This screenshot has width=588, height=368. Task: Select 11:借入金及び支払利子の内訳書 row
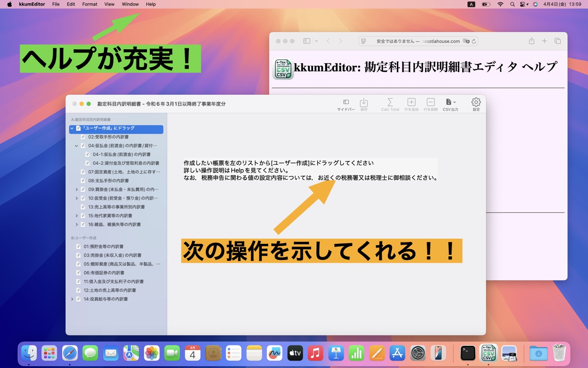tap(116, 282)
